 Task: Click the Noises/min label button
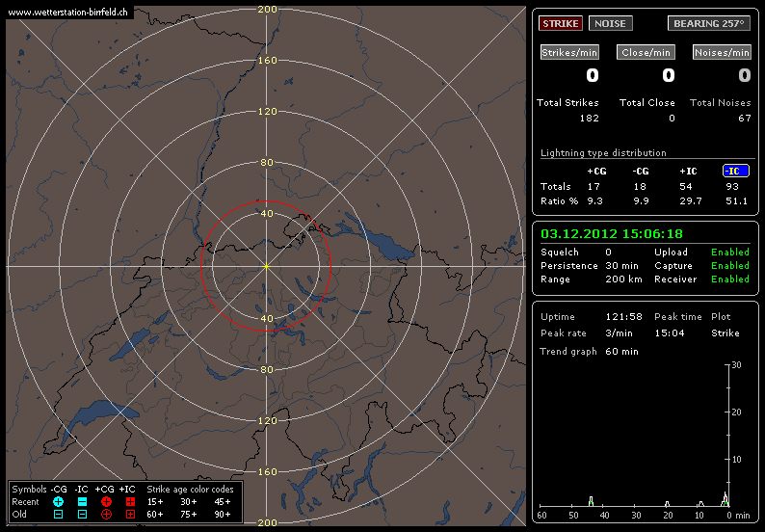pyautogui.click(x=722, y=52)
